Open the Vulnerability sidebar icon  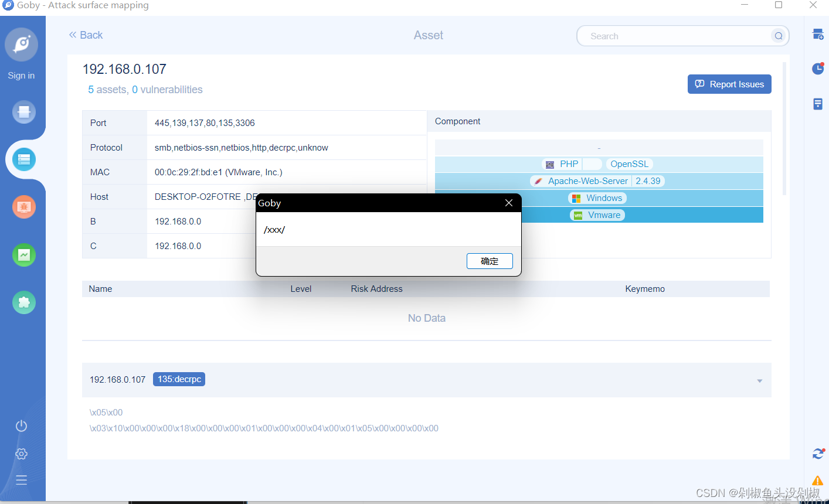pyautogui.click(x=24, y=207)
